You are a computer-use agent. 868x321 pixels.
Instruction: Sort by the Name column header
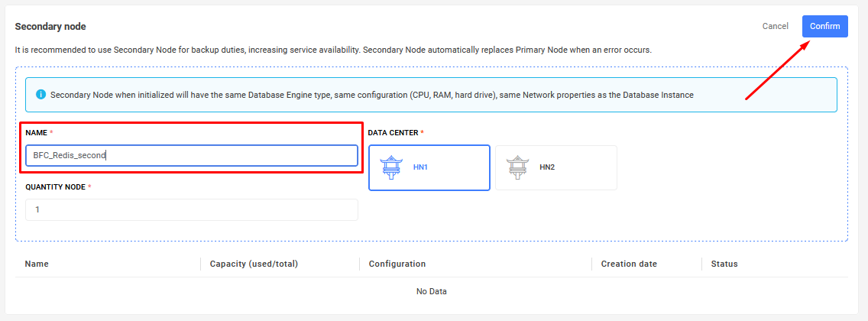pos(37,264)
